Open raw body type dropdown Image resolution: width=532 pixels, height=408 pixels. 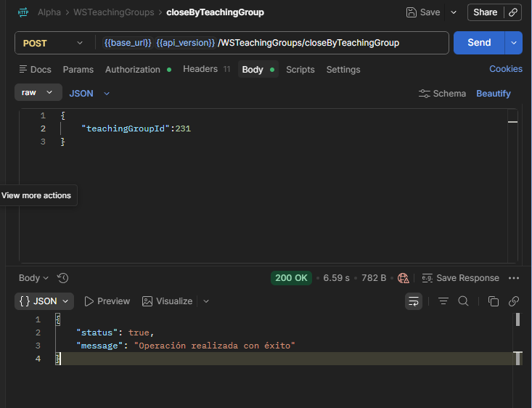(x=38, y=92)
